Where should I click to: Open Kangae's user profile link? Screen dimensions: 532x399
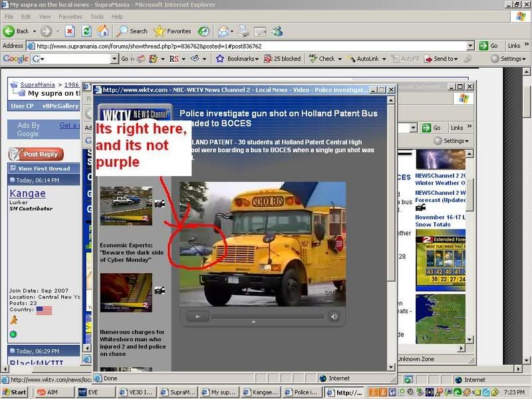(x=27, y=193)
